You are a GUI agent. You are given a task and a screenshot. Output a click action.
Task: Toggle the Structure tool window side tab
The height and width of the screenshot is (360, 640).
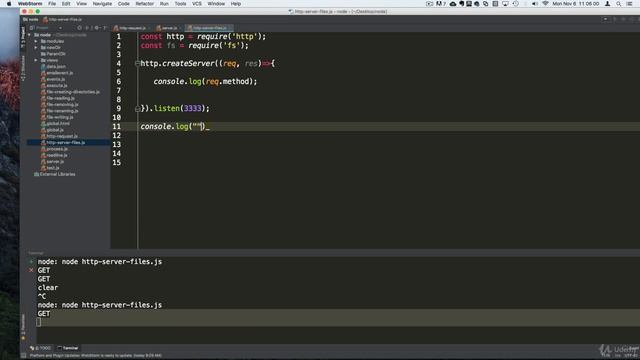[x=23, y=68]
